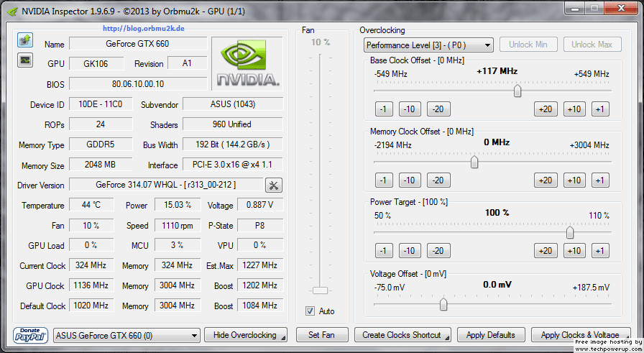Click -10 under Power Target
Viewport: 644px width, 353px height.
pyautogui.click(x=410, y=251)
